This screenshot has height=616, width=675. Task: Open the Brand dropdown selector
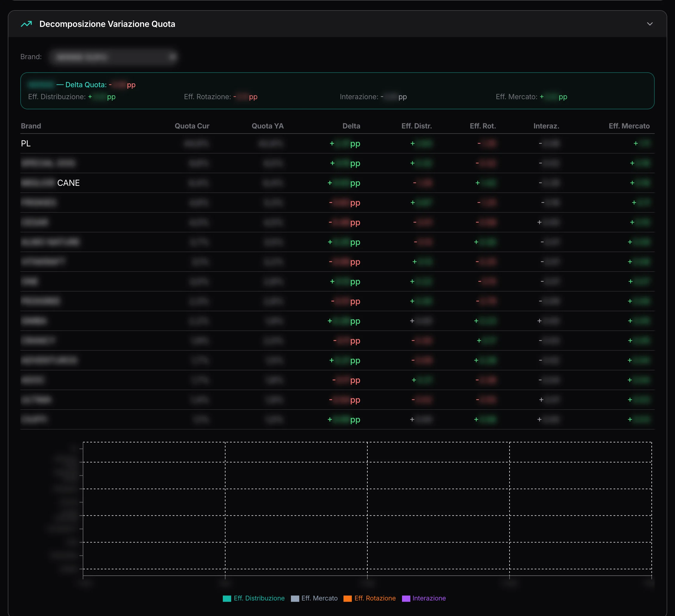(x=113, y=57)
